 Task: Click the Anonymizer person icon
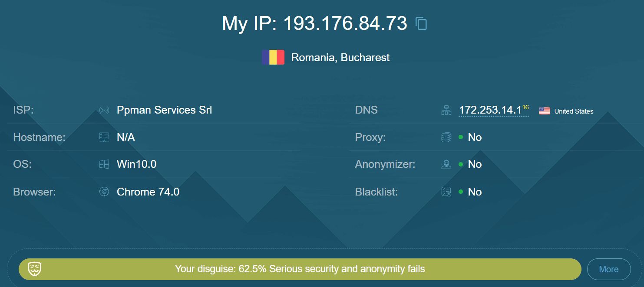coord(446,164)
